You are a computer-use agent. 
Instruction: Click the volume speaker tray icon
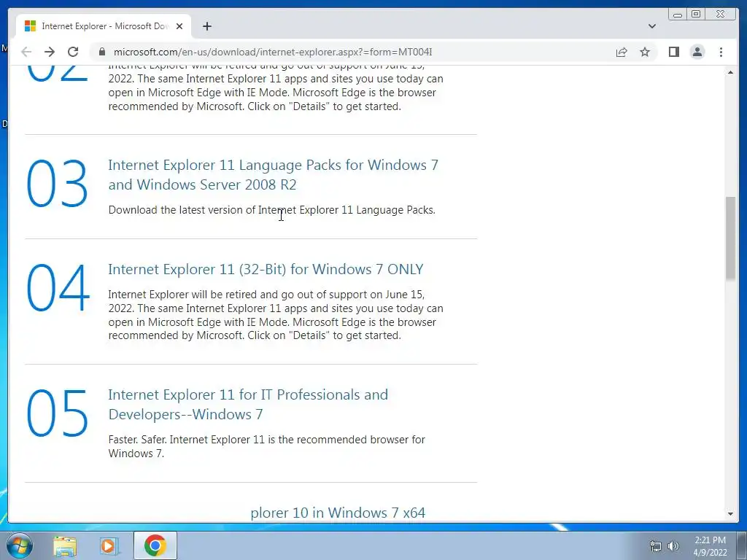point(673,546)
